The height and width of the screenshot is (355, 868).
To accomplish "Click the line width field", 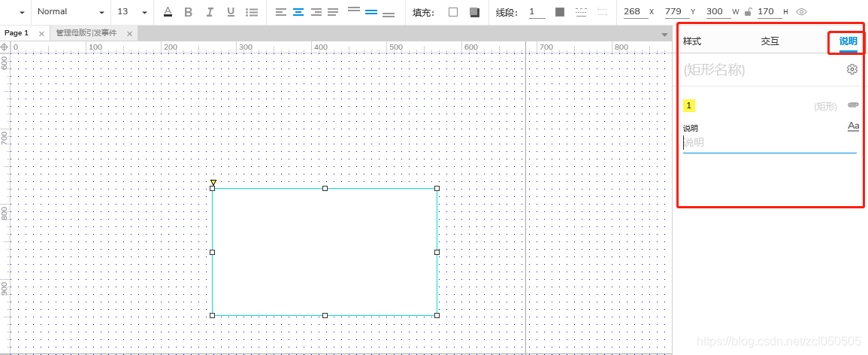I will [x=537, y=11].
